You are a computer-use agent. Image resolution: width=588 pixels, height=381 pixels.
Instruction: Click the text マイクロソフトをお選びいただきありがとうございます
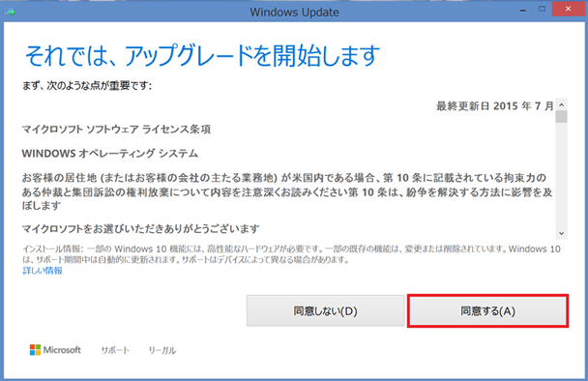click(x=140, y=228)
